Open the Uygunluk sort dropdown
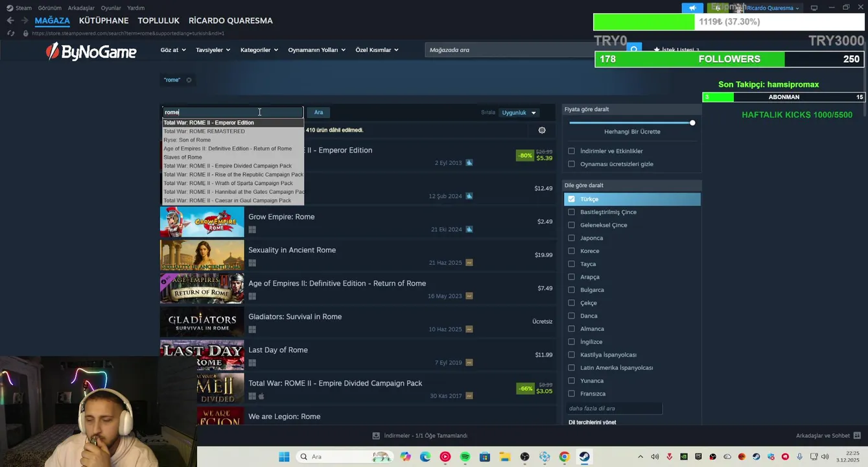 [x=519, y=113]
